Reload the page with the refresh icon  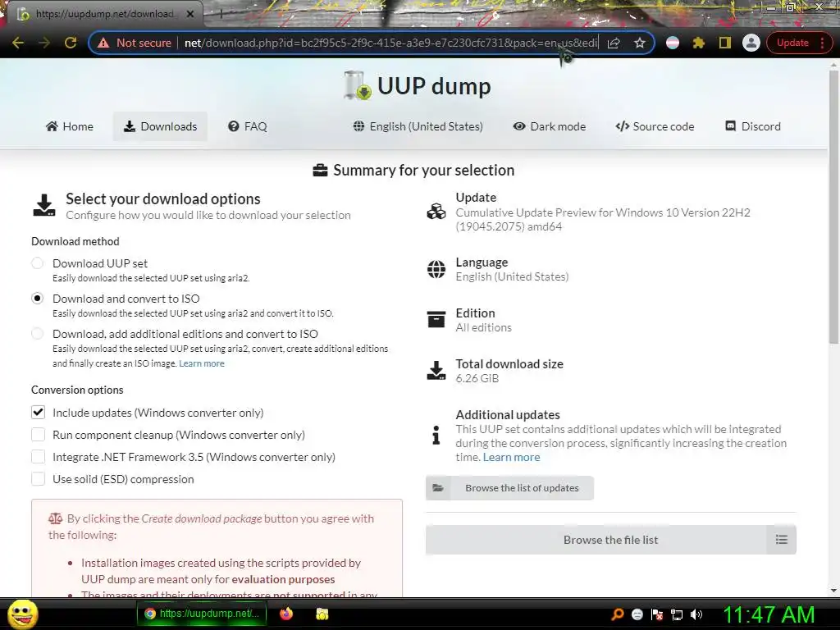click(71, 43)
